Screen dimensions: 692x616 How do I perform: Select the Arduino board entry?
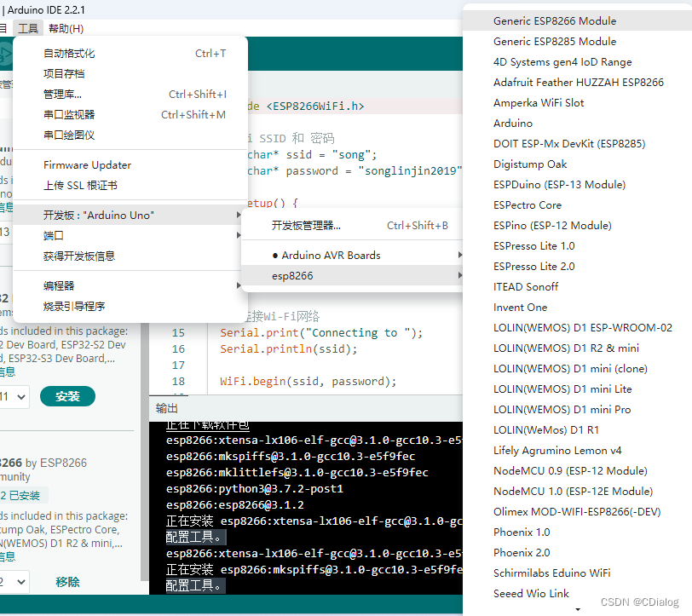[x=577, y=123]
